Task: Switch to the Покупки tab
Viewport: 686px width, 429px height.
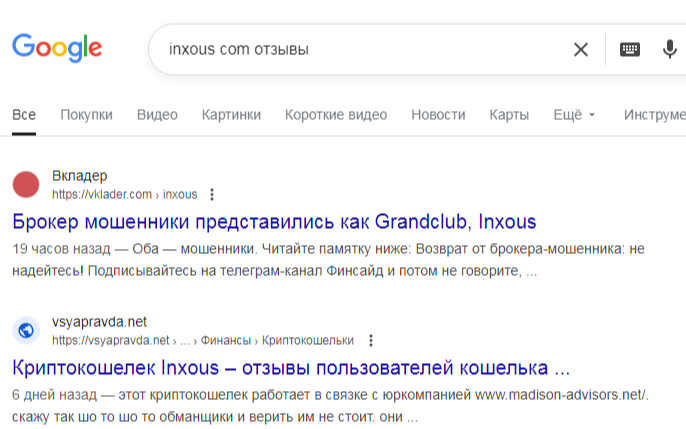Action: [x=86, y=115]
